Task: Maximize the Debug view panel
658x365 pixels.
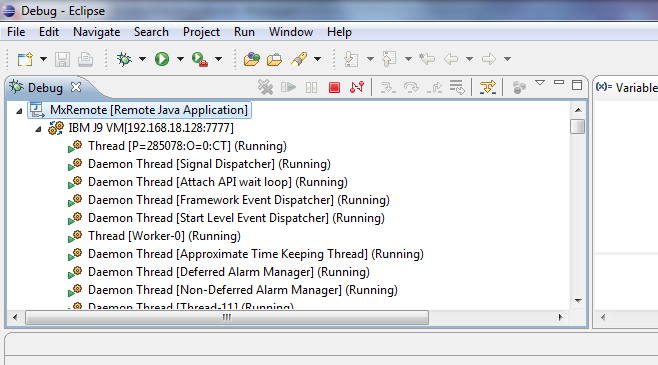Action: pyautogui.click(x=577, y=85)
